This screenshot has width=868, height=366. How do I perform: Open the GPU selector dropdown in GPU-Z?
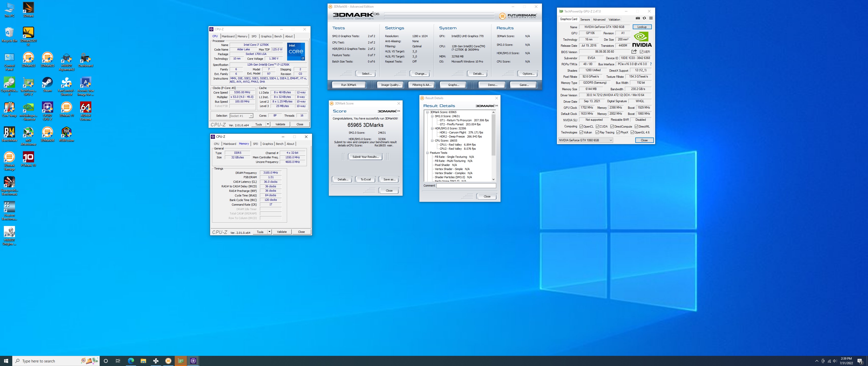(585, 140)
